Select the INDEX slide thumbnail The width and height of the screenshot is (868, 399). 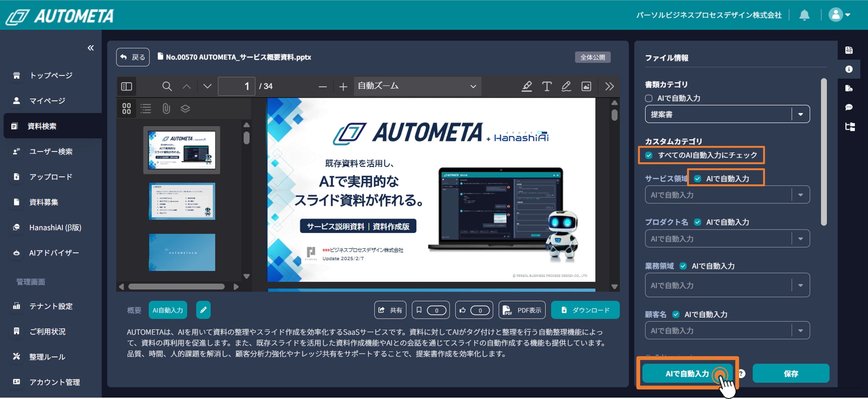(x=182, y=201)
